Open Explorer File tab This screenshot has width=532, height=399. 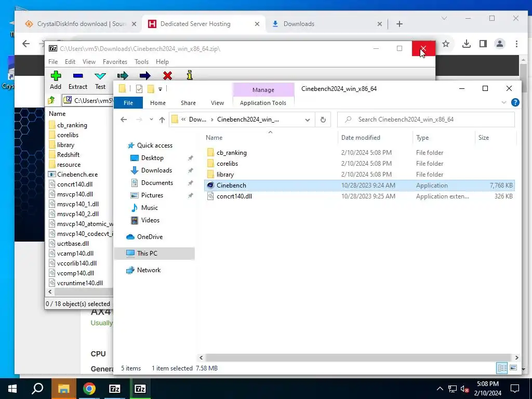pyautogui.click(x=128, y=103)
